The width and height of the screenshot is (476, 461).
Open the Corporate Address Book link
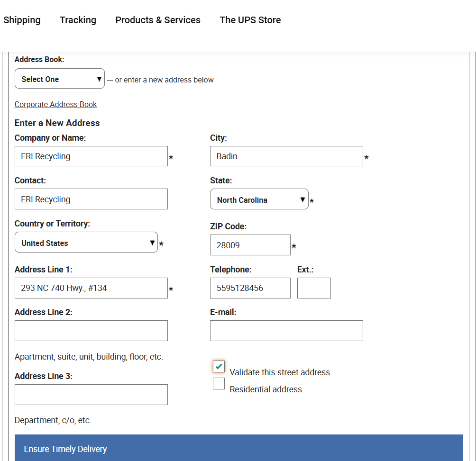pos(55,104)
